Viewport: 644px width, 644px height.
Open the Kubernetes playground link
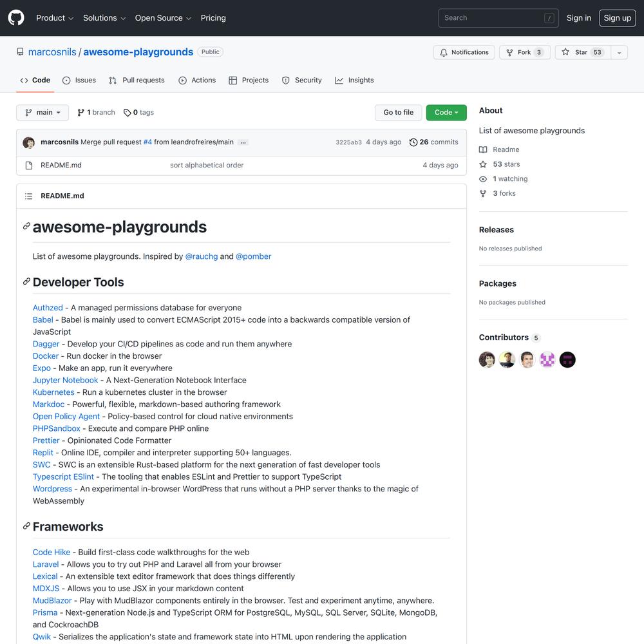53,392
